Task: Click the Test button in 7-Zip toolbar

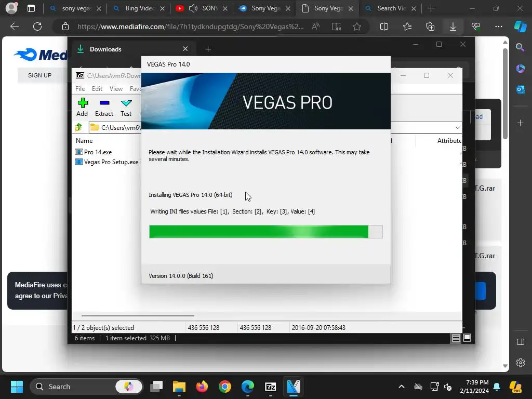Action: pyautogui.click(x=126, y=107)
